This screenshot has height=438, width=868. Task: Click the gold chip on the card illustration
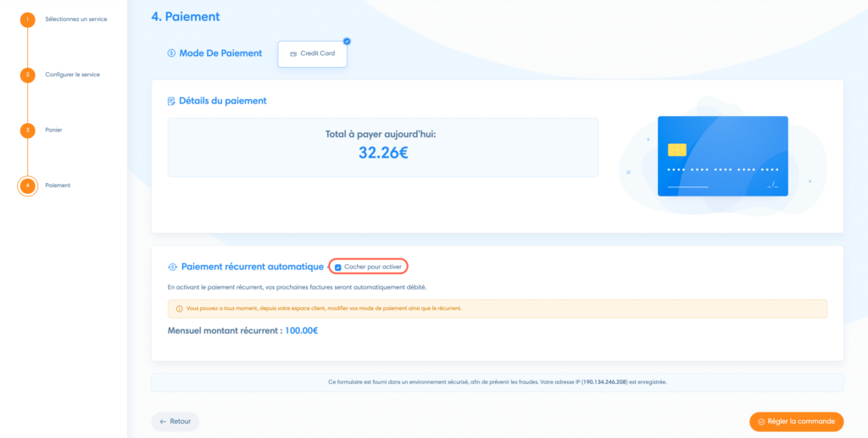tap(677, 150)
